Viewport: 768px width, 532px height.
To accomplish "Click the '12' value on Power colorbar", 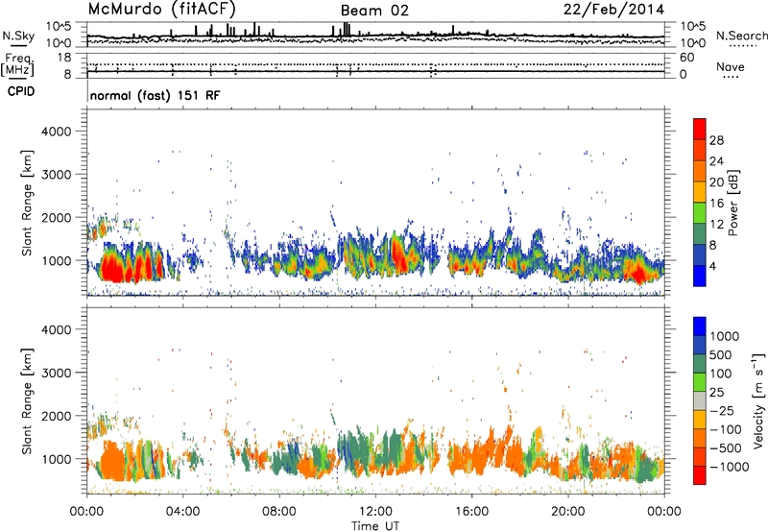I will [x=716, y=225].
